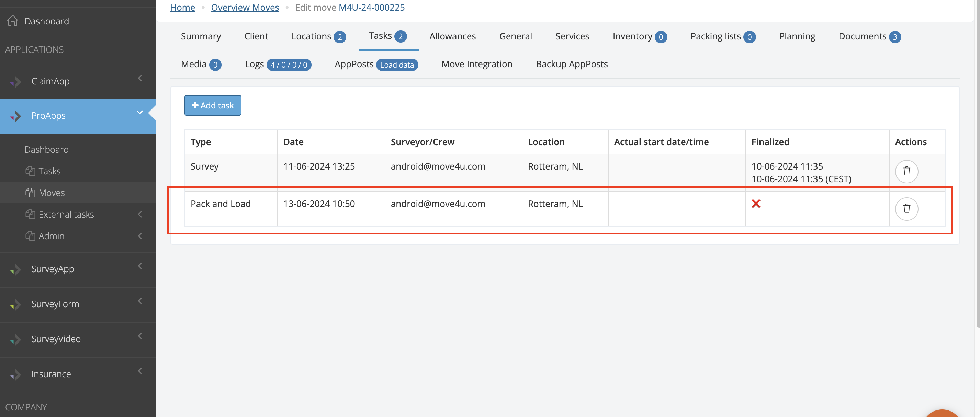Viewport: 980px width, 417px height.
Task: Click the Tasks tab count badge
Action: (400, 36)
